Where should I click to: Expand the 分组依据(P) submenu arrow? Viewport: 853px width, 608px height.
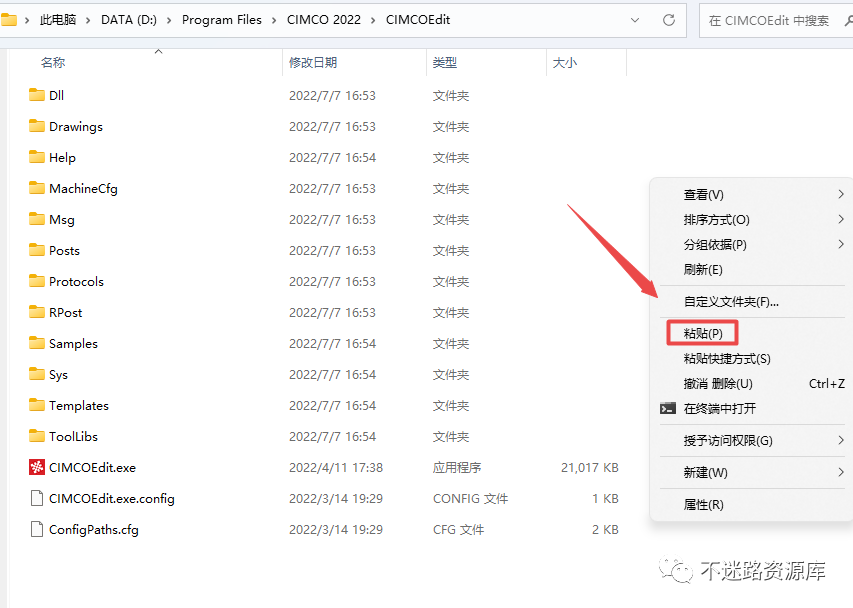(x=841, y=244)
